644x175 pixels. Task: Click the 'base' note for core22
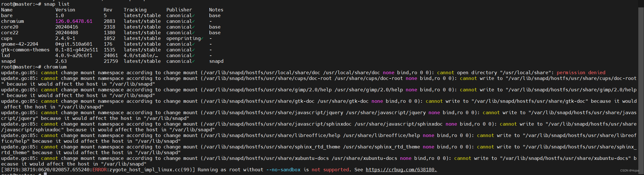[x=215, y=33]
